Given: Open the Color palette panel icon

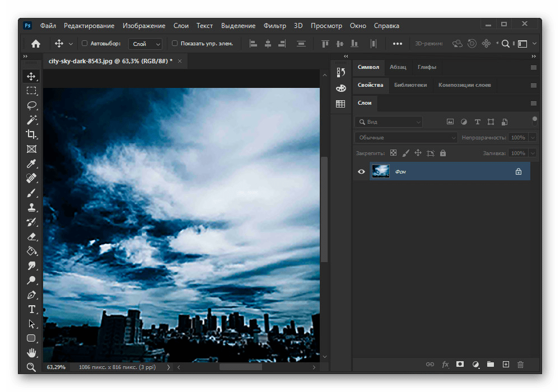Looking at the screenshot, I should tap(340, 88).
